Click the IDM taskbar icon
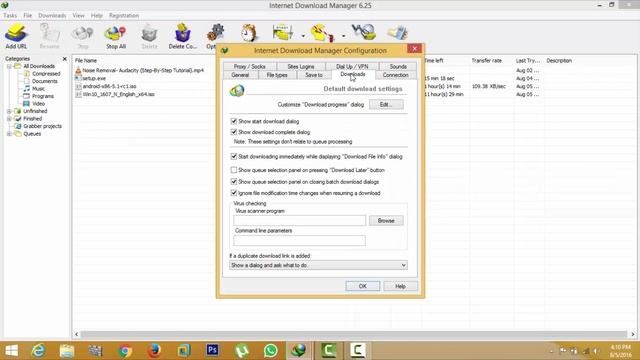This screenshot has height=360, width=640. tap(299, 351)
